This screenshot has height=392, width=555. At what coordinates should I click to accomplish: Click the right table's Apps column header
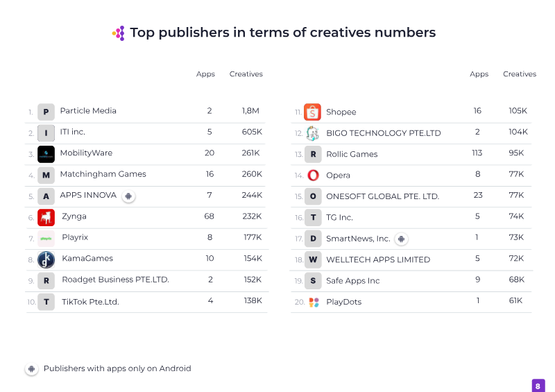pyautogui.click(x=479, y=74)
